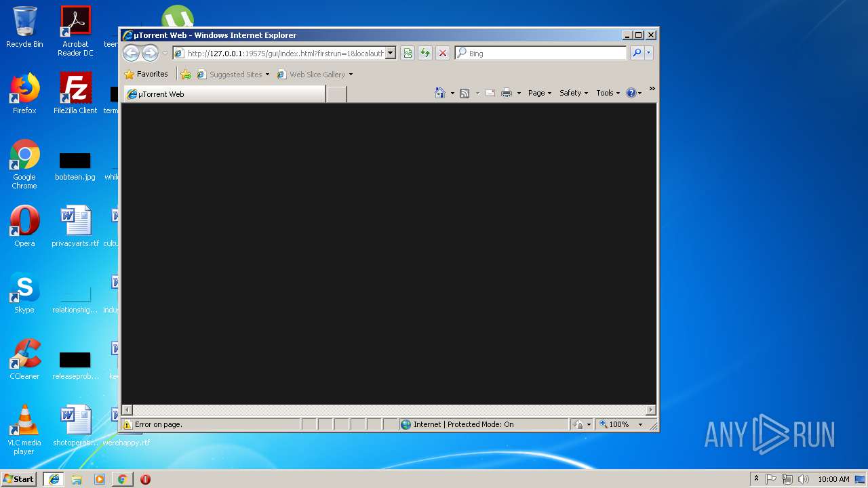Click the Home icon in command bar
The height and width of the screenshot is (488, 868).
click(x=439, y=93)
